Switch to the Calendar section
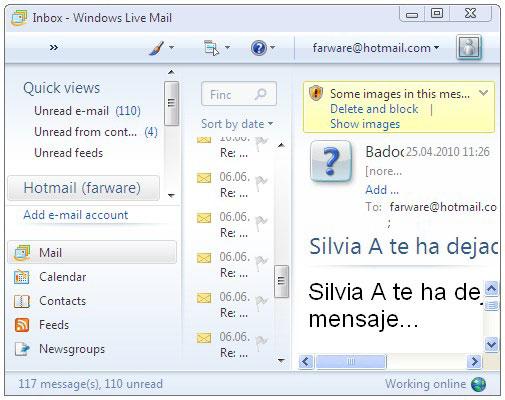The height and width of the screenshot is (400, 505). 63,277
